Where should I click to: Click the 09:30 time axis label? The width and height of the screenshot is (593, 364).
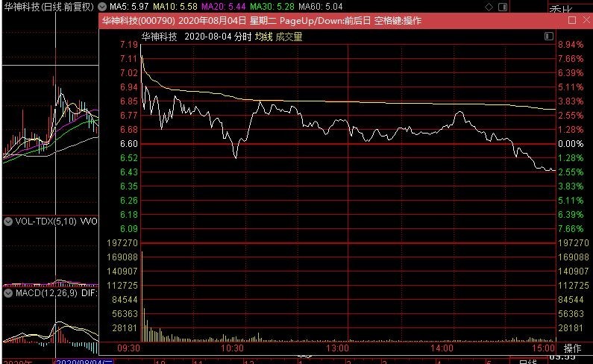[128, 348]
